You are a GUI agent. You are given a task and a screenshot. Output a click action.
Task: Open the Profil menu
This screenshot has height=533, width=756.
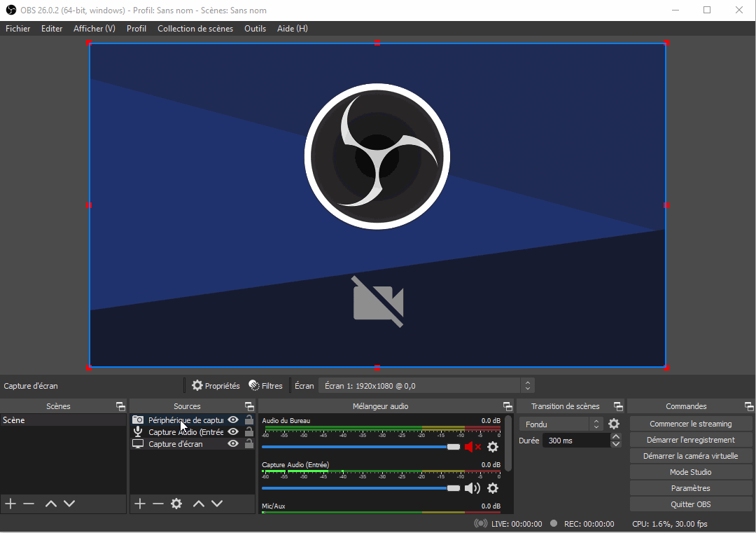click(x=136, y=29)
